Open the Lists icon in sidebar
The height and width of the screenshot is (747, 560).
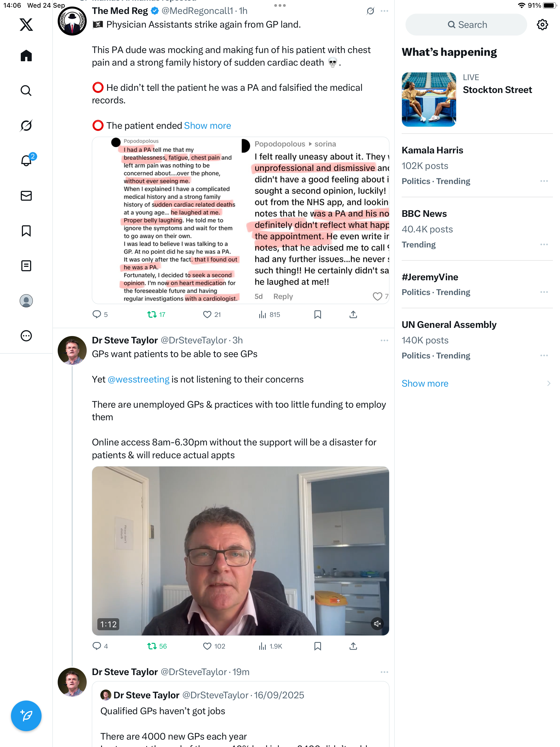[x=26, y=266]
